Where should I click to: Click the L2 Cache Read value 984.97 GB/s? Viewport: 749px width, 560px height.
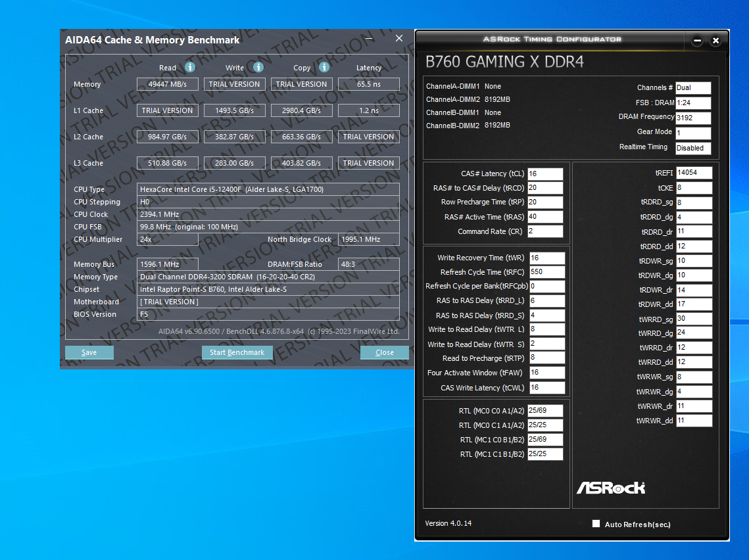pos(167,137)
